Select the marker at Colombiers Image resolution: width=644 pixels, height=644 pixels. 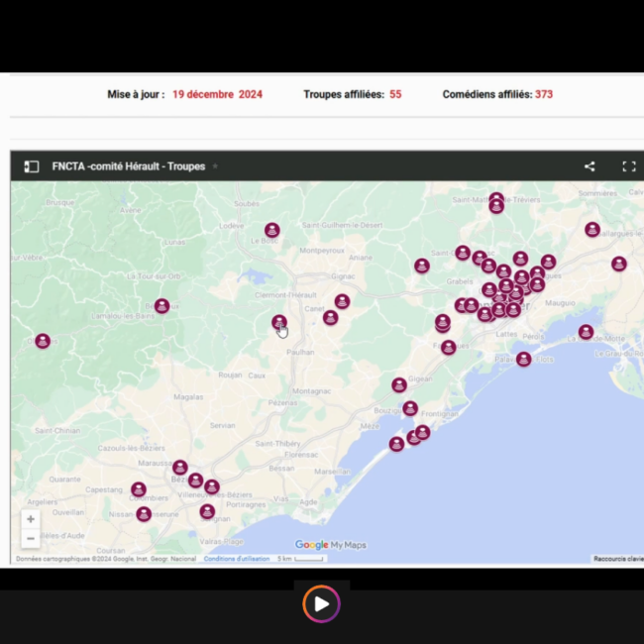pyautogui.click(x=139, y=489)
